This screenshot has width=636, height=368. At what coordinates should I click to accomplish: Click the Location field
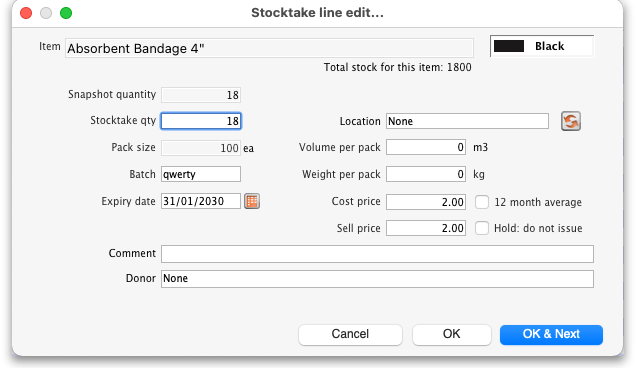tap(467, 121)
